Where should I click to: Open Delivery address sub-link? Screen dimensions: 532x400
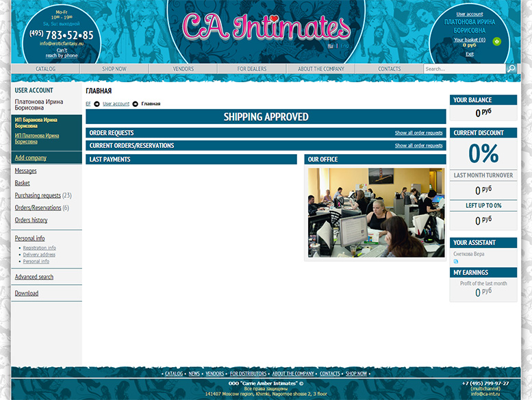tap(39, 255)
